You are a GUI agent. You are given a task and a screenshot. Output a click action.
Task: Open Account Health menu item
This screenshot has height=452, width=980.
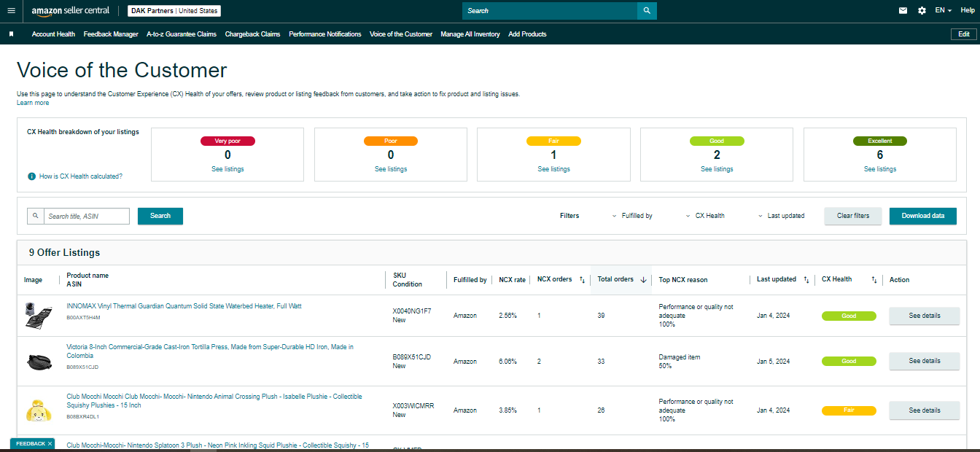(53, 34)
